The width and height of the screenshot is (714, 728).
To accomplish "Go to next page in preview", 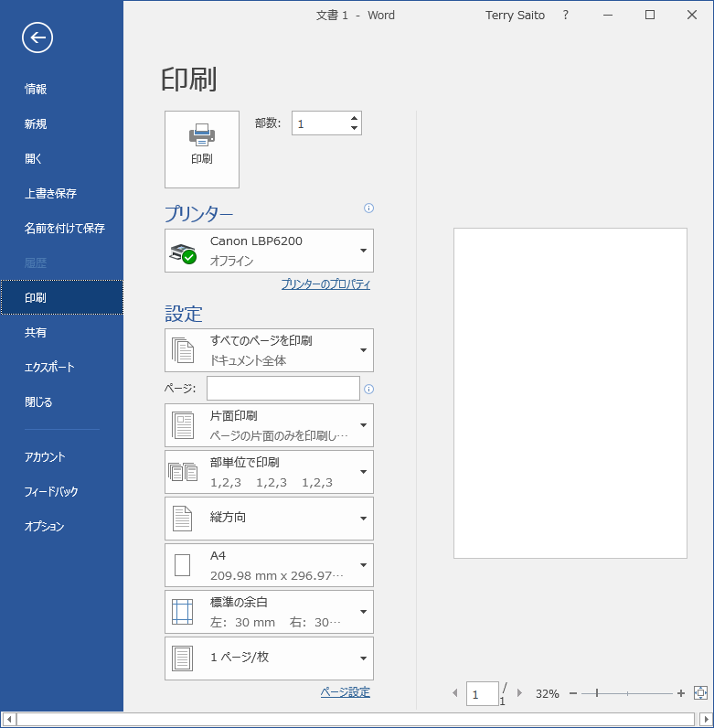I will (x=519, y=693).
